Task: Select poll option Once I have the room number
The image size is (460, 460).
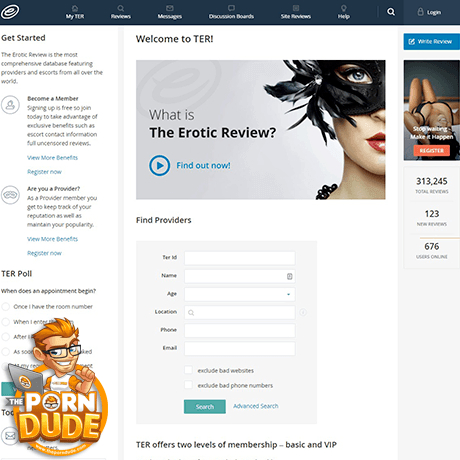Action: point(6,307)
